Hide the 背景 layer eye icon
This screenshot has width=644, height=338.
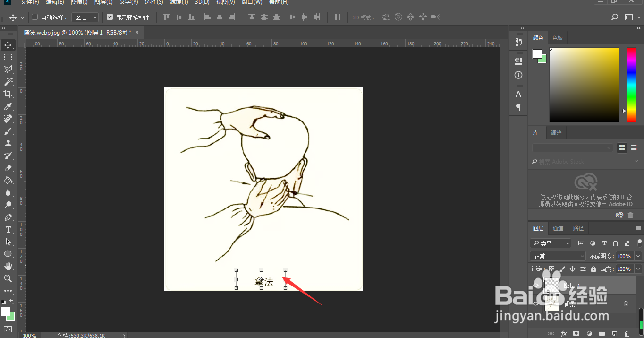tap(535, 303)
